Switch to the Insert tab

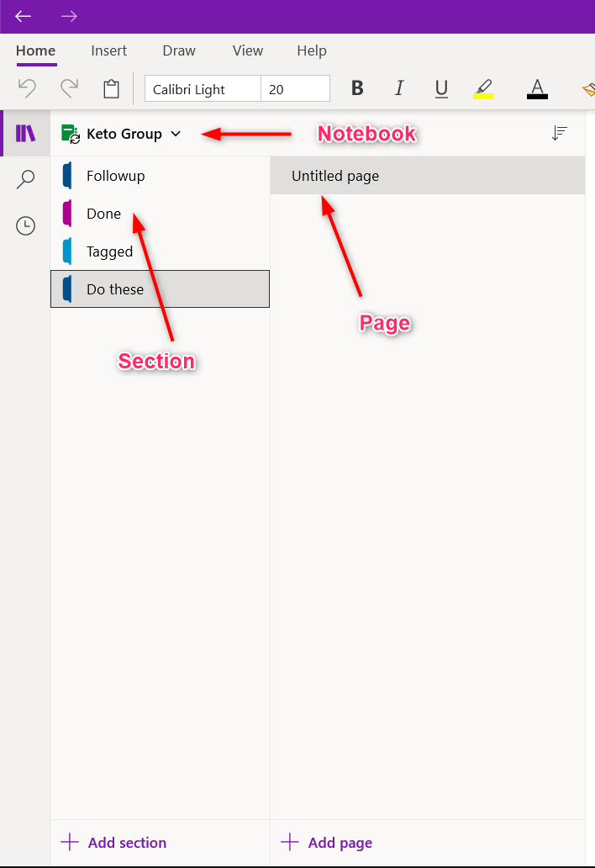coord(109,51)
